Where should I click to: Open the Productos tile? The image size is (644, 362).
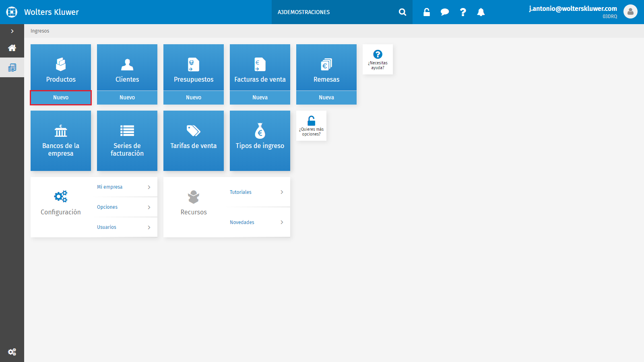coord(61,67)
